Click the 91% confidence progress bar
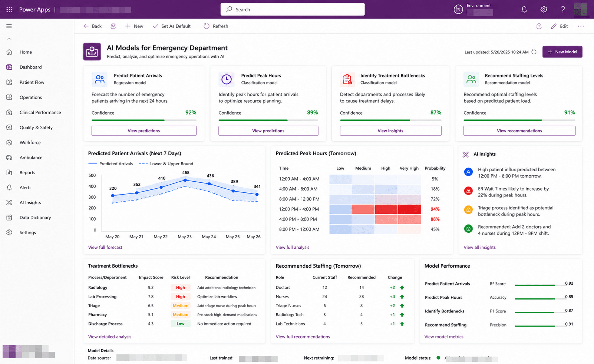Image resolution: width=594 pixels, height=364 pixels. tap(519, 120)
